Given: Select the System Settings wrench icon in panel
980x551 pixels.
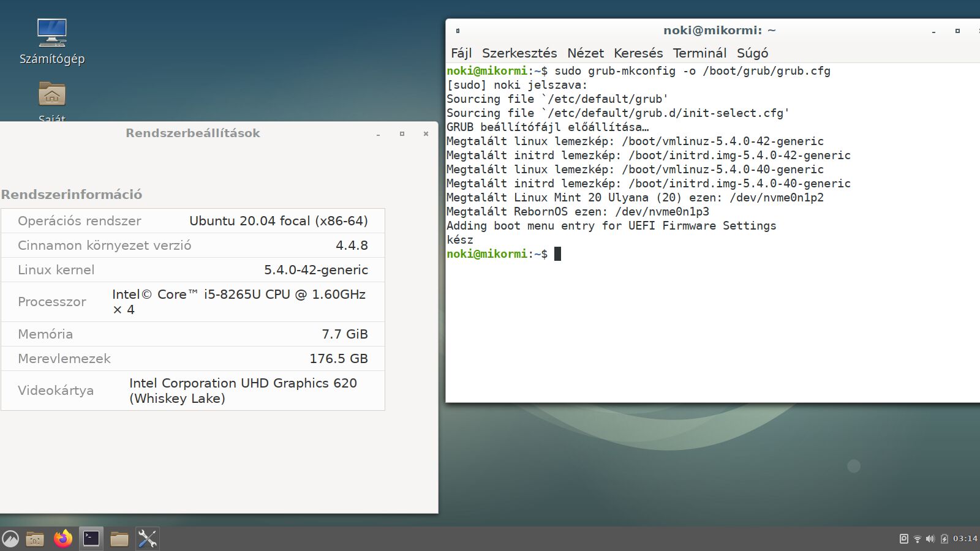Looking at the screenshot, I should [148, 539].
